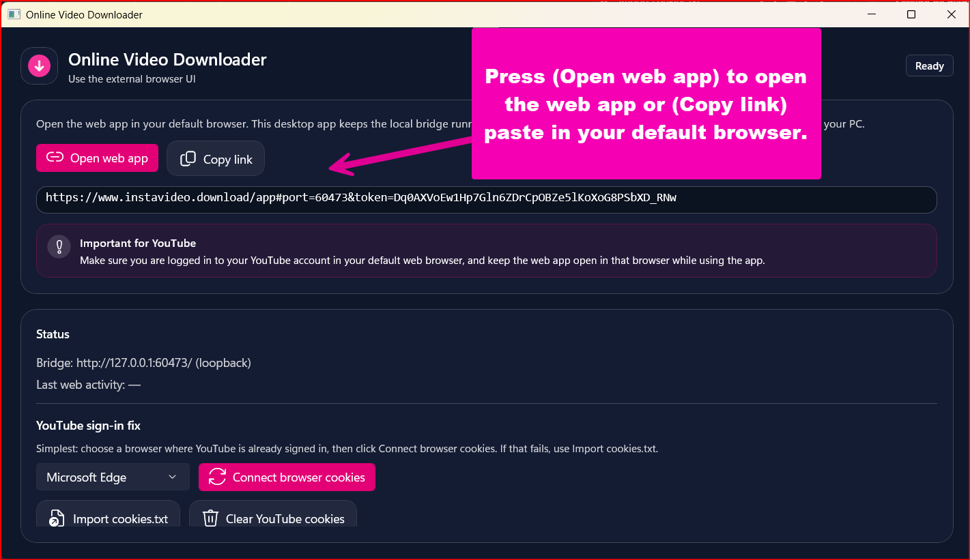This screenshot has width=970, height=560.
Task: Click the copy icon inside Copy link button
Action: point(187,158)
